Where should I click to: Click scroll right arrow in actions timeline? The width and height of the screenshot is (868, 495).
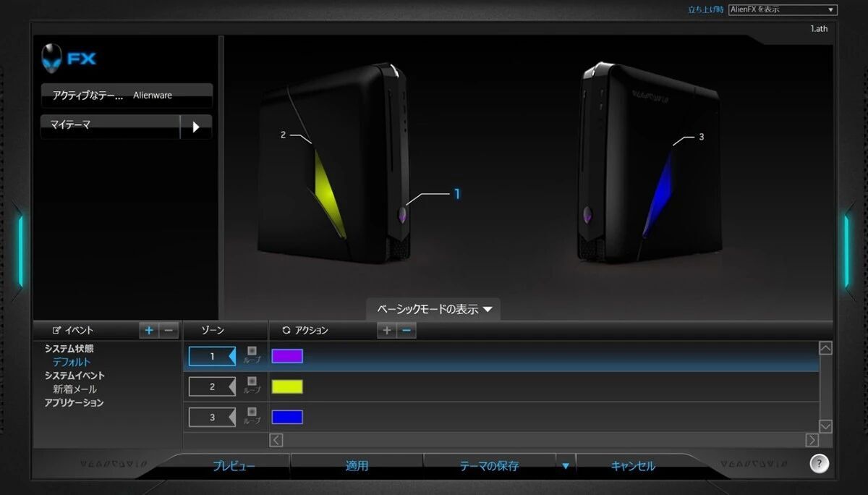[x=812, y=440]
